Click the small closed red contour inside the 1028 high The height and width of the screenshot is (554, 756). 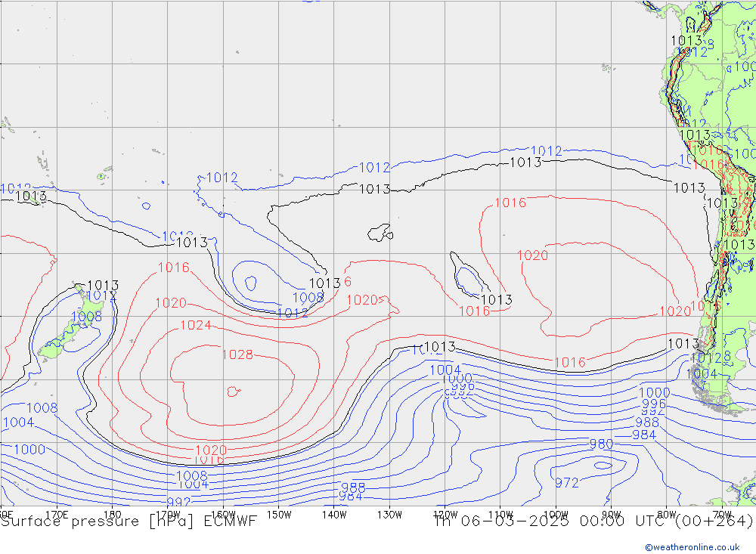(234, 392)
